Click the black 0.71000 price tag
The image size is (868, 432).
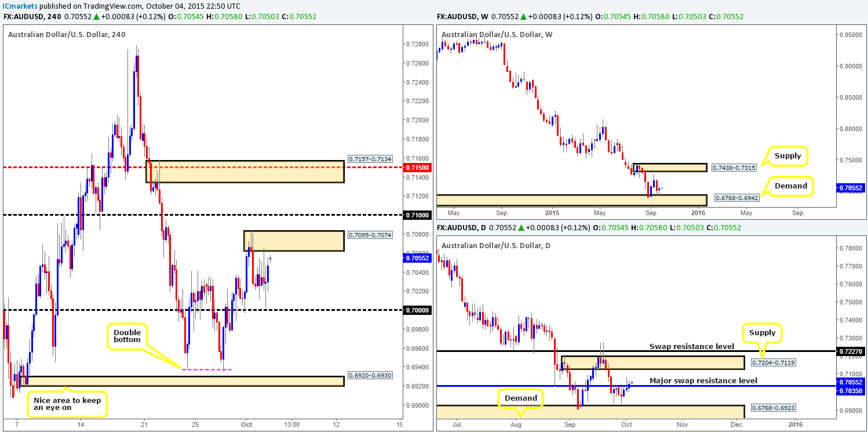[x=417, y=215]
